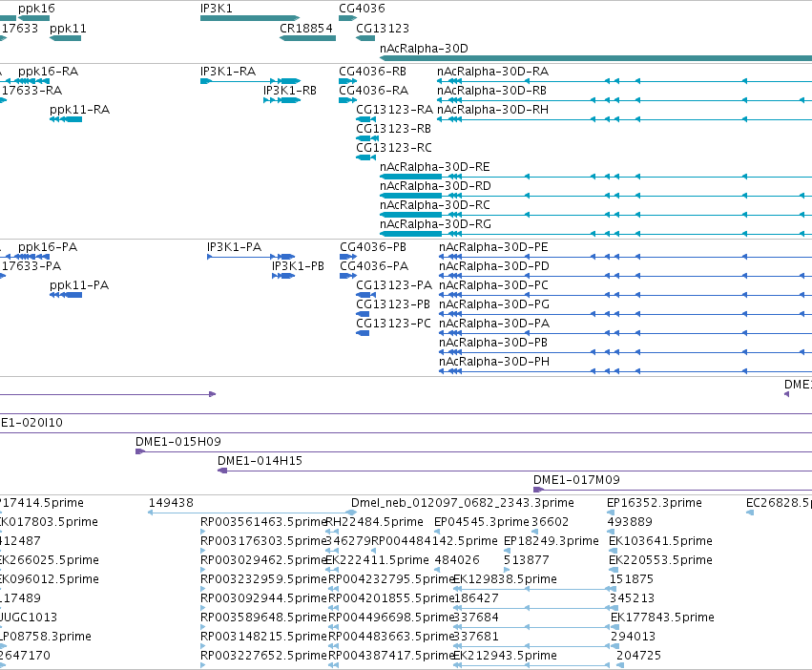The width and height of the screenshot is (812, 670).
Task: Click the CG13123-RA transcript label
Action: (394, 110)
